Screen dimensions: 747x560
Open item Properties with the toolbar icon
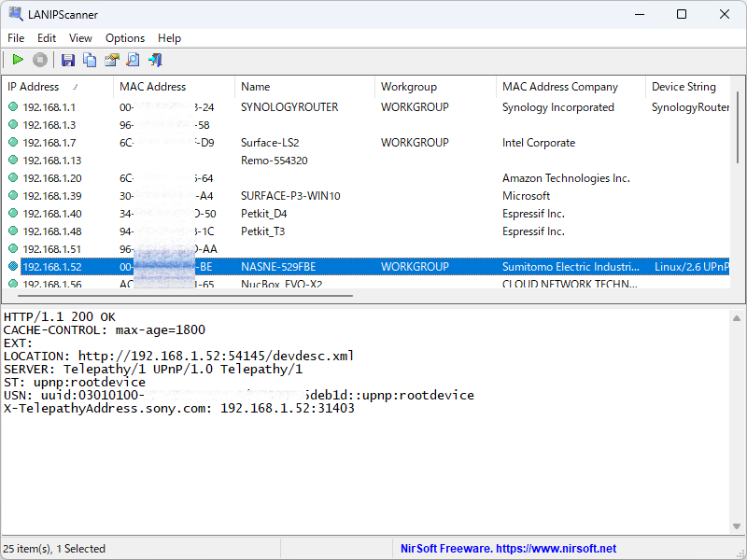click(111, 59)
